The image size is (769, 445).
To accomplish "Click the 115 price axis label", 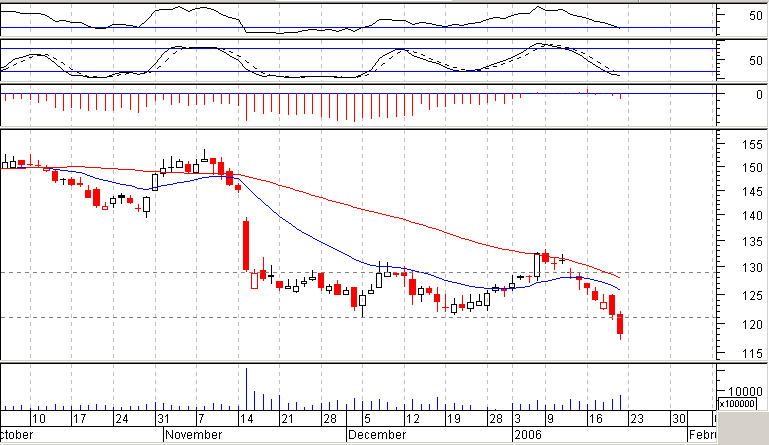I will point(752,354).
